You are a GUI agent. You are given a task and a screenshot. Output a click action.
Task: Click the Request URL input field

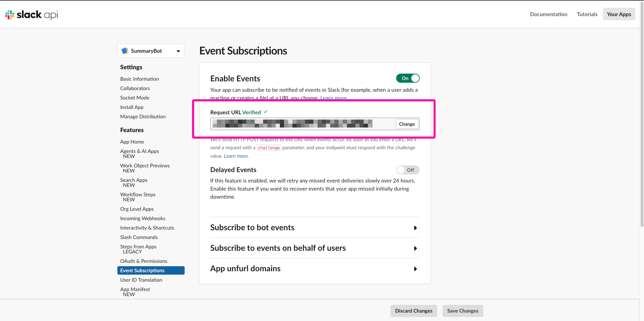click(303, 124)
